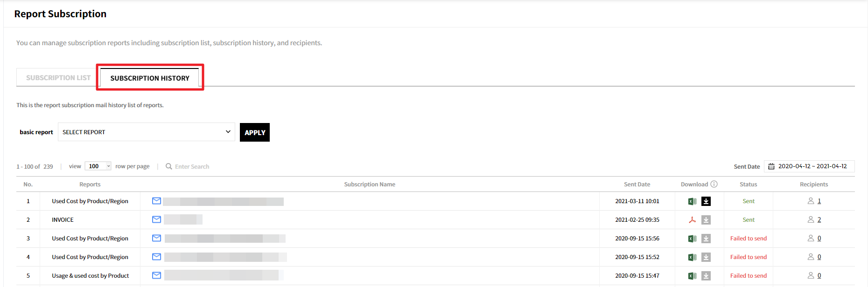Open the SELECT REPORT dropdown
Image resolution: width=868 pixels, height=287 pixels.
[146, 132]
